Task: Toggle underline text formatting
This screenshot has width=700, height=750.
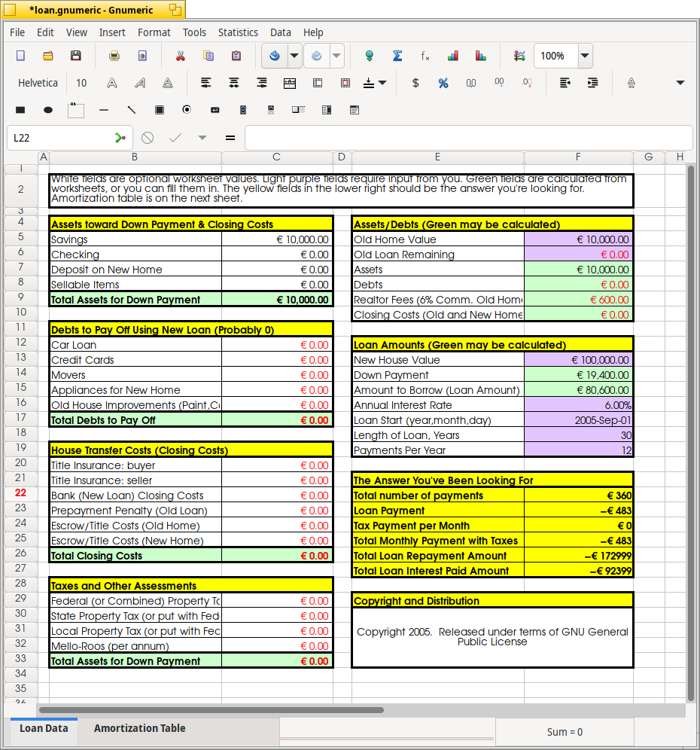Action: (x=167, y=84)
